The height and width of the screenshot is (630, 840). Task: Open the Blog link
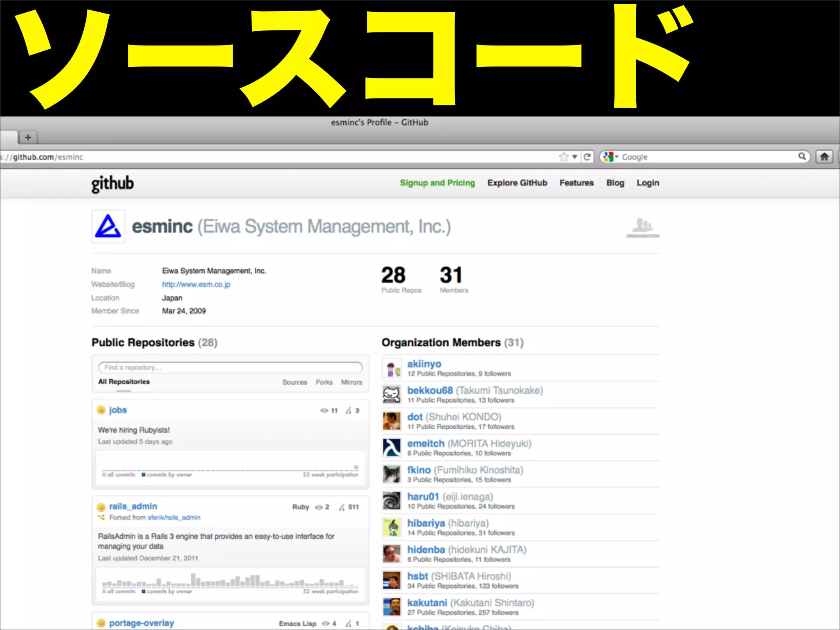point(615,183)
